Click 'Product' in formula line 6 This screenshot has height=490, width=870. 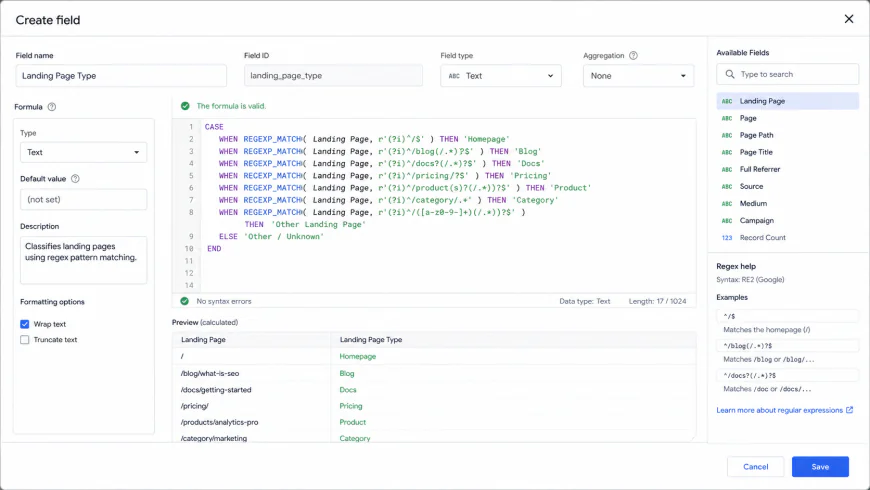(570, 188)
